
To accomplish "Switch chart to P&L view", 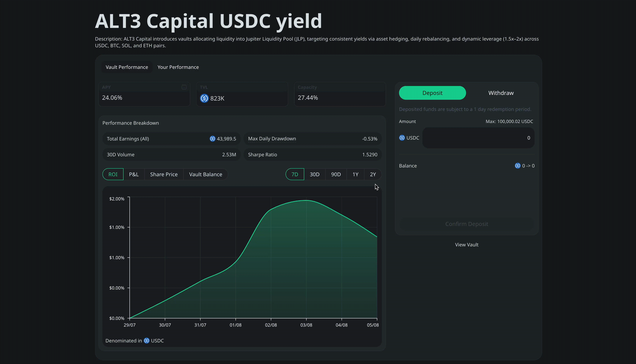I will [134, 174].
